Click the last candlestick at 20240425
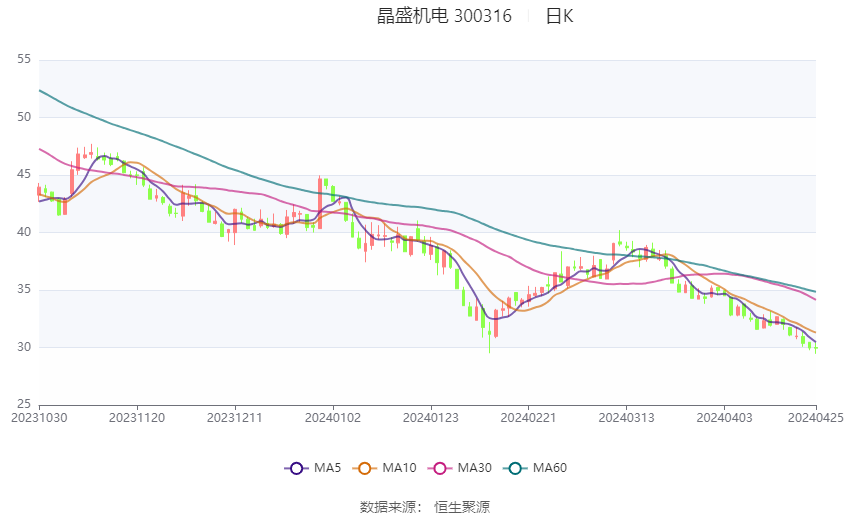Viewport: 850px width, 517px height. pos(815,348)
